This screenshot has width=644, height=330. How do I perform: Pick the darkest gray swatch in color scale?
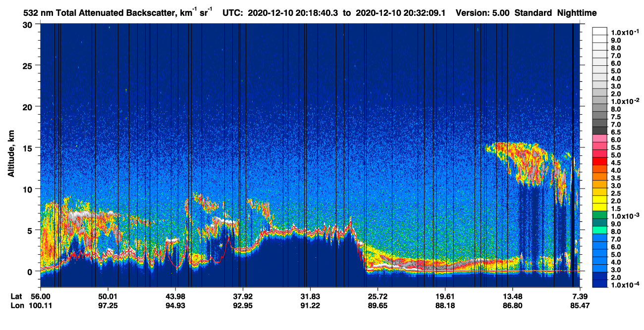[x=599, y=130]
